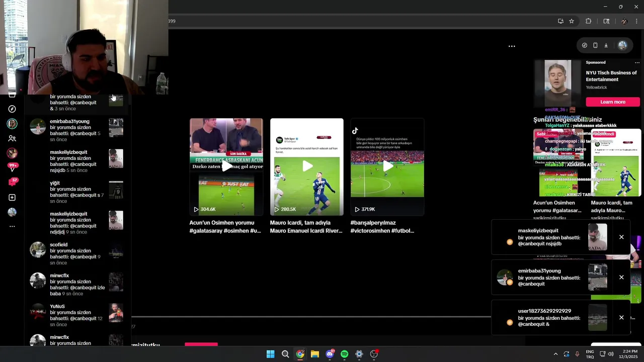Image resolution: width=644 pixels, height=362 pixels.
Task: Click the Learn more ad button
Action: (x=613, y=102)
